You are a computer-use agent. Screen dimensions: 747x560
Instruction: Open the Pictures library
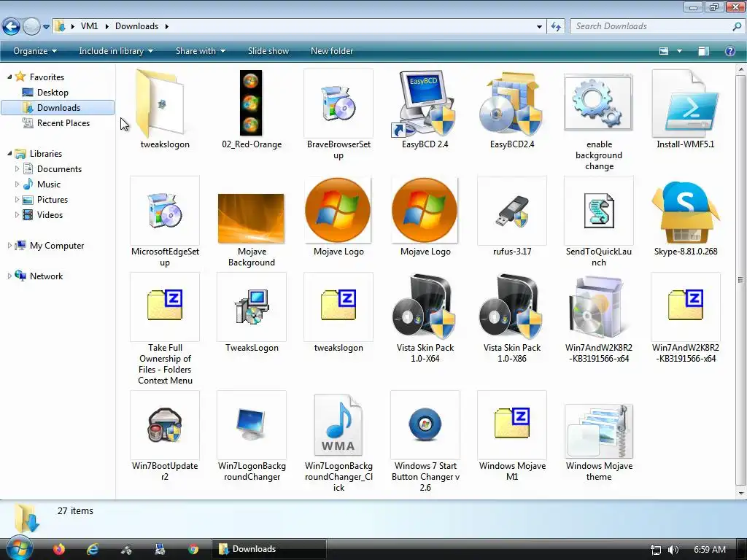coord(53,200)
